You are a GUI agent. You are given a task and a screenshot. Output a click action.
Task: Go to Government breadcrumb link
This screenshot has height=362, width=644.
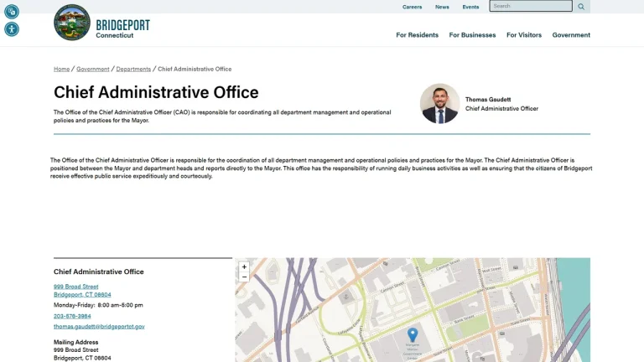click(93, 69)
